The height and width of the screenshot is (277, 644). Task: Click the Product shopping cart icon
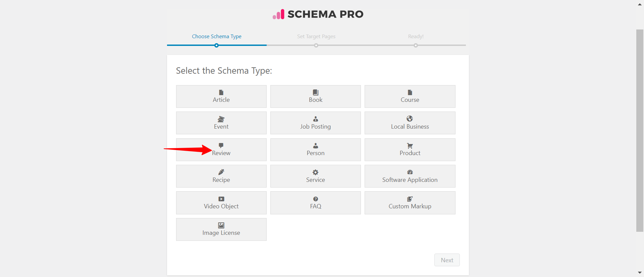click(410, 146)
